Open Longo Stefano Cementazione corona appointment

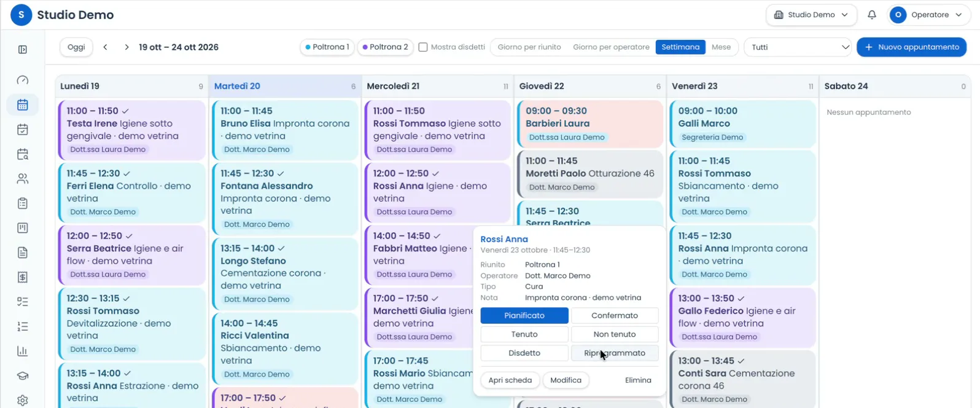(x=285, y=273)
